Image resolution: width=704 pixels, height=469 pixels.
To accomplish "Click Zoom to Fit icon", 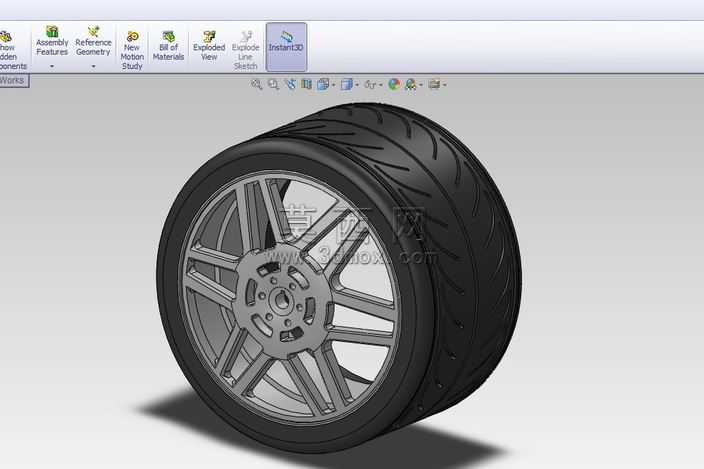I will [x=256, y=84].
